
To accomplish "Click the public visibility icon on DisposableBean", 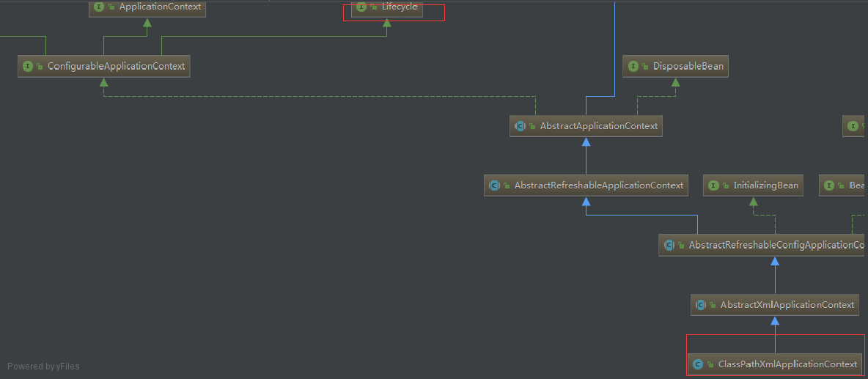I will coord(645,67).
